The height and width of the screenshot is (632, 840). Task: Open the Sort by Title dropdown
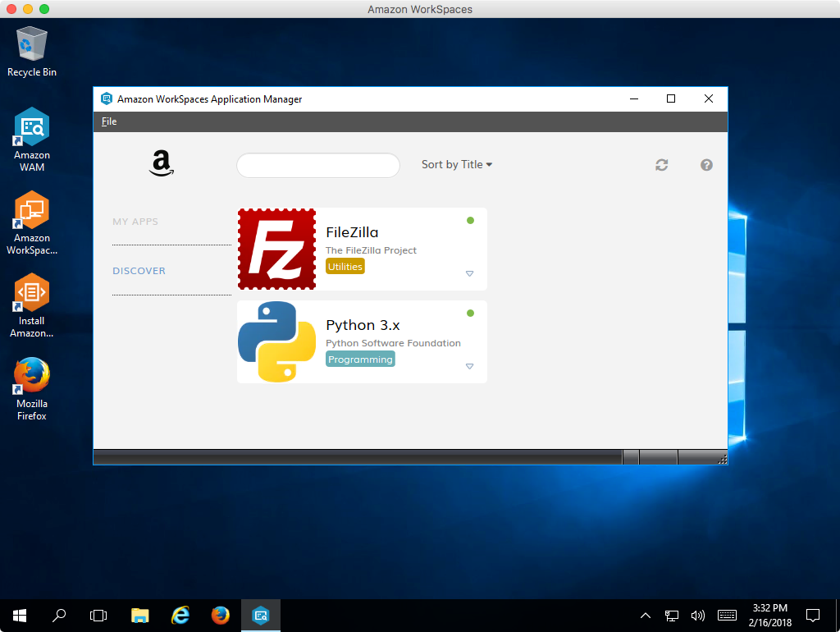[x=456, y=164]
